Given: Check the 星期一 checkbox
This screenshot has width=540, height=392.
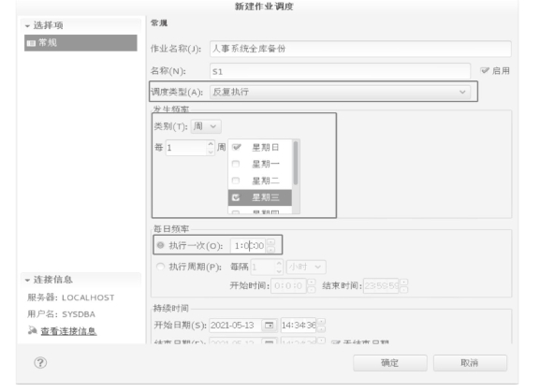Looking at the screenshot, I should click(236, 164).
